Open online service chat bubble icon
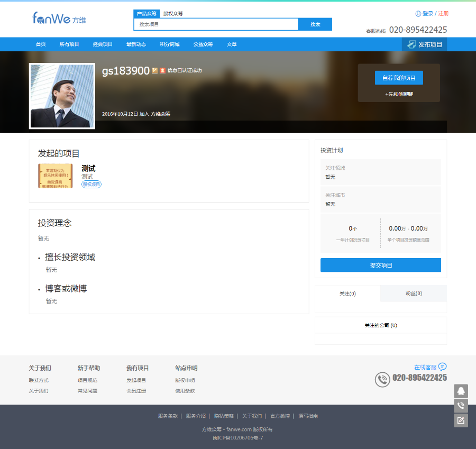The image size is (476, 449). pyautogui.click(x=443, y=366)
